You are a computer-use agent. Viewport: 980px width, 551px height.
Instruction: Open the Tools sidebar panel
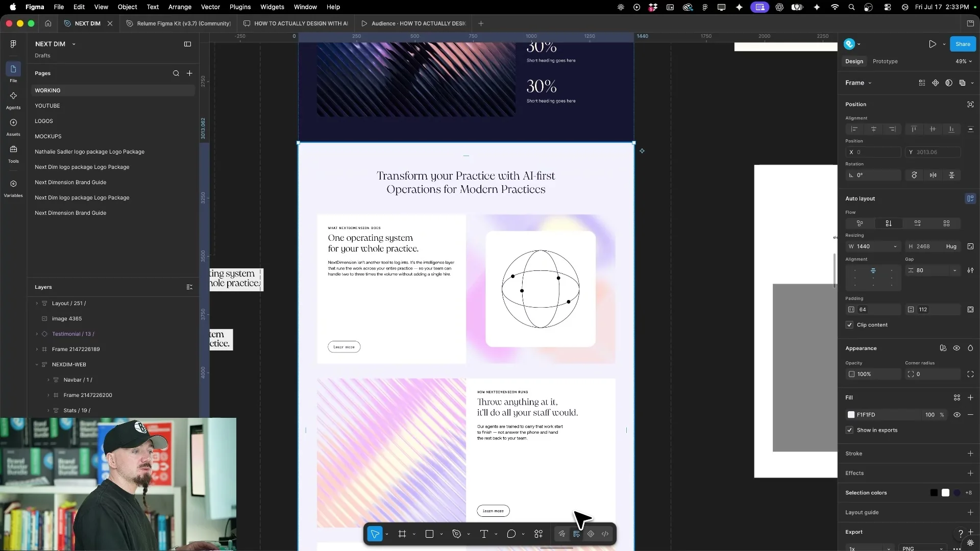13,154
